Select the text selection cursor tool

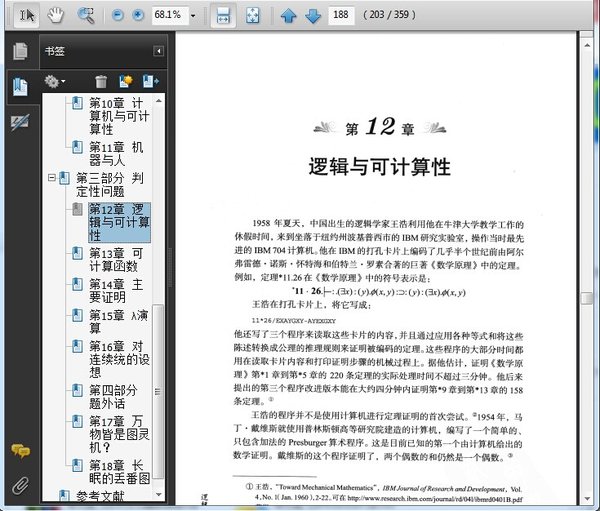pyautogui.click(x=26, y=15)
